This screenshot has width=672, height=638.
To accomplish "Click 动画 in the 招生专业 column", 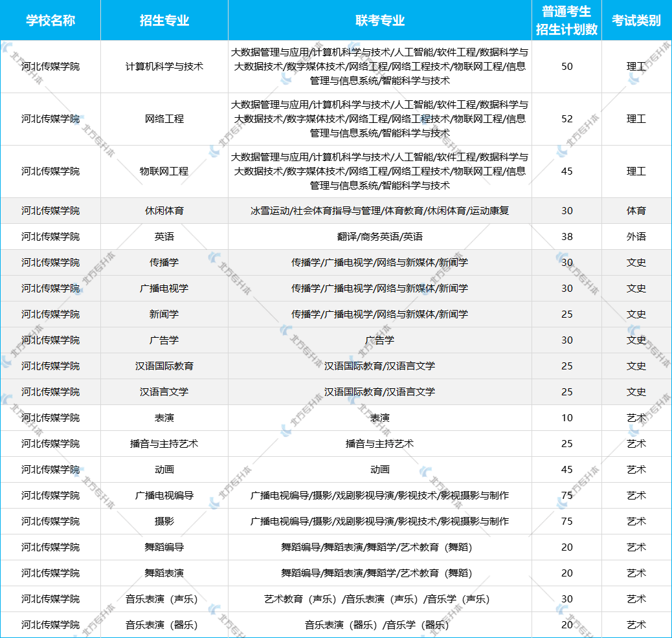I will [164, 470].
